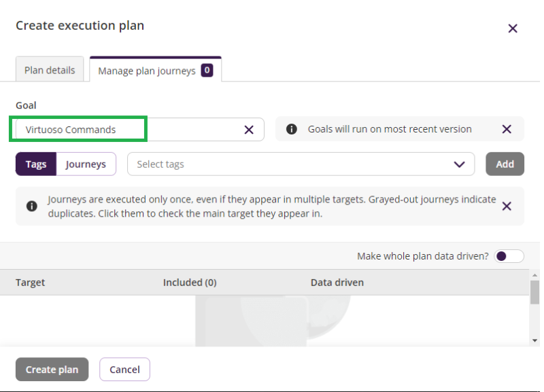This screenshot has height=392, width=544.
Task: Click the info icon next to the goals notice
Action: (292, 129)
